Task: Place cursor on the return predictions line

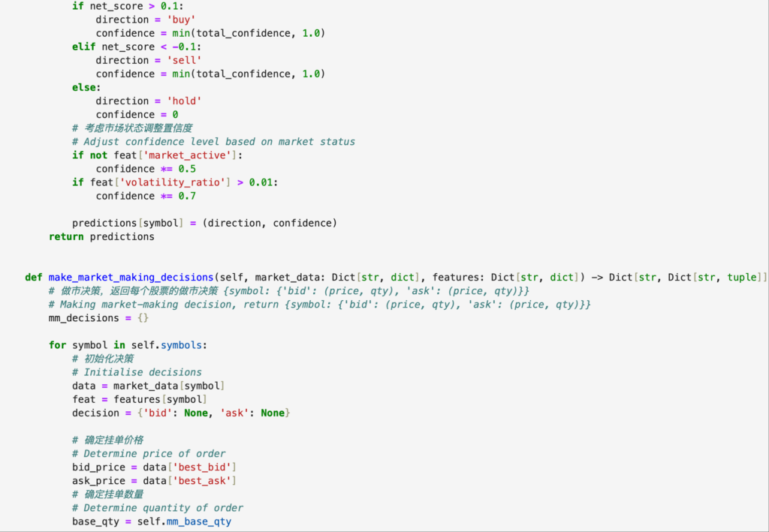Action: coord(101,236)
